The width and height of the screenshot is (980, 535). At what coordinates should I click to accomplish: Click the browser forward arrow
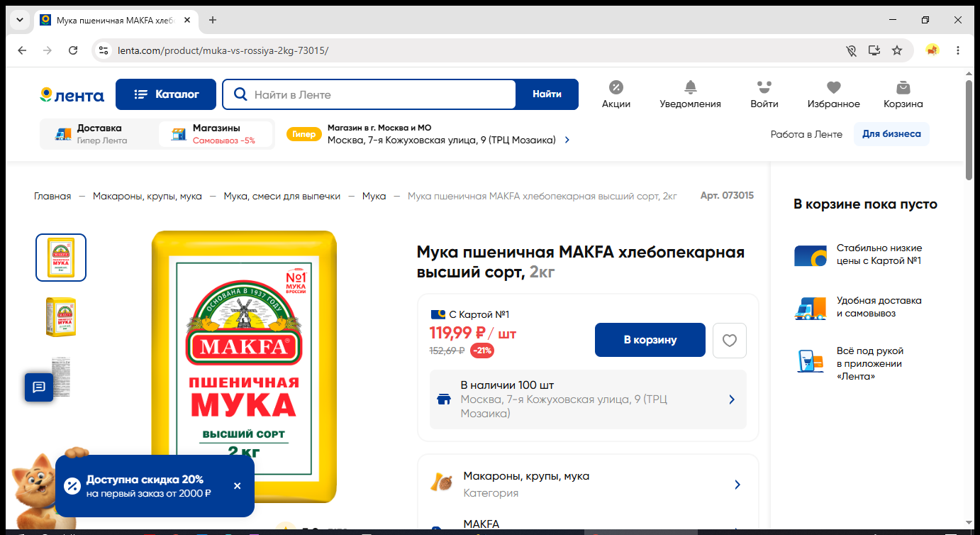click(x=48, y=50)
